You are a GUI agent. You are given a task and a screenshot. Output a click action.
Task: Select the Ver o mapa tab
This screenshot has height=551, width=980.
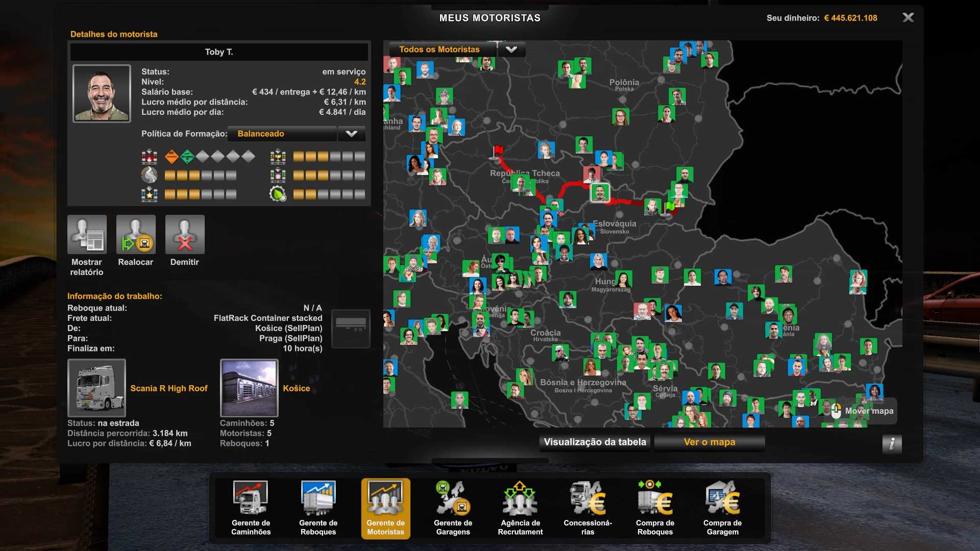click(709, 442)
